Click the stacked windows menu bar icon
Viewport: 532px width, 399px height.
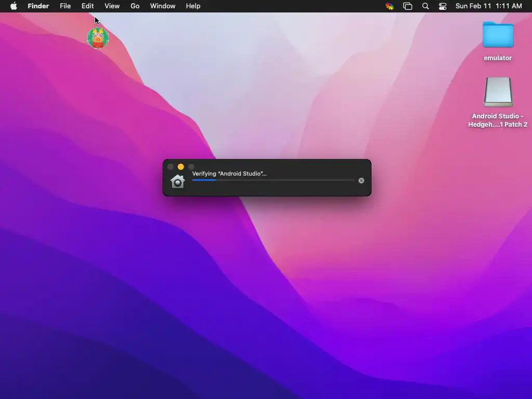tap(407, 6)
